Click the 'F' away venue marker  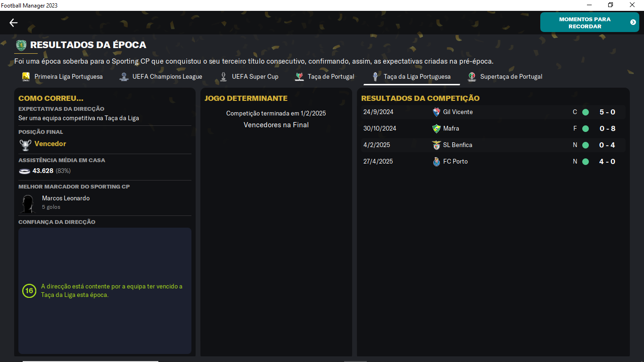pyautogui.click(x=575, y=129)
